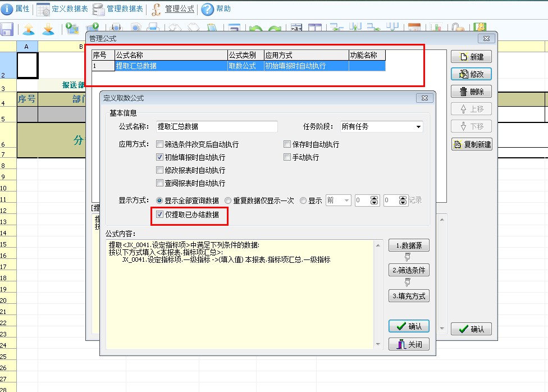
Task: Click the 复制新建 copy button
Action: pyautogui.click(x=471, y=144)
